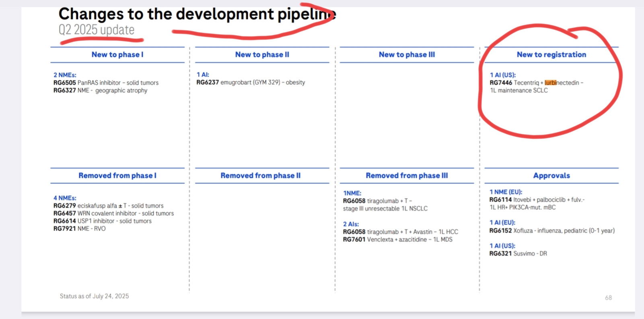644x319 pixels.
Task: Click the 'New to registration' heading
Action: [551, 55]
